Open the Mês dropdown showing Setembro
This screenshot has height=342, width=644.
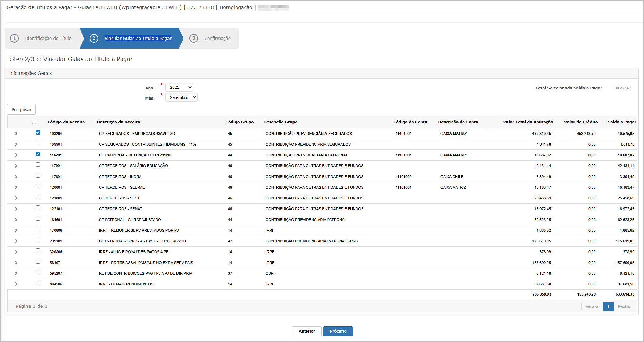tap(181, 97)
